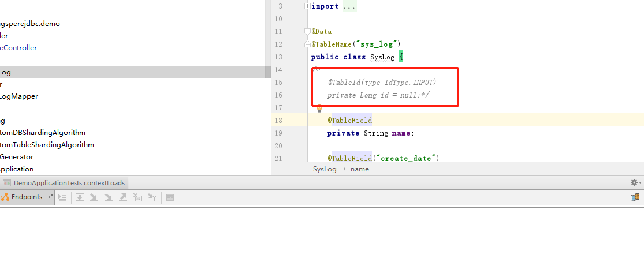The image size is (644, 277).
Task: Collapse the fold marker at @TableName line
Action: click(308, 44)
